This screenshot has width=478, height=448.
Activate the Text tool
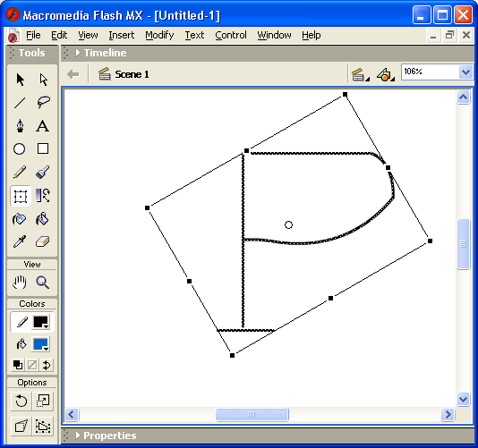pos(43,126)
